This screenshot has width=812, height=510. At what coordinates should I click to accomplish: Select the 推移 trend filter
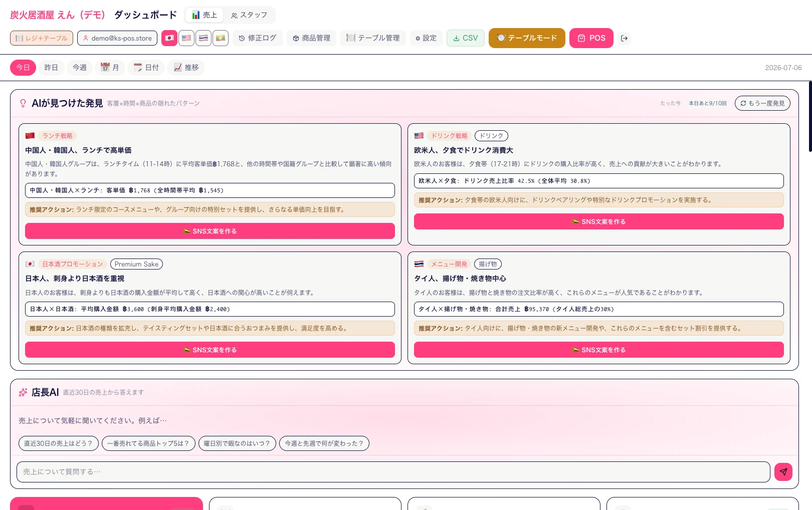186,68
